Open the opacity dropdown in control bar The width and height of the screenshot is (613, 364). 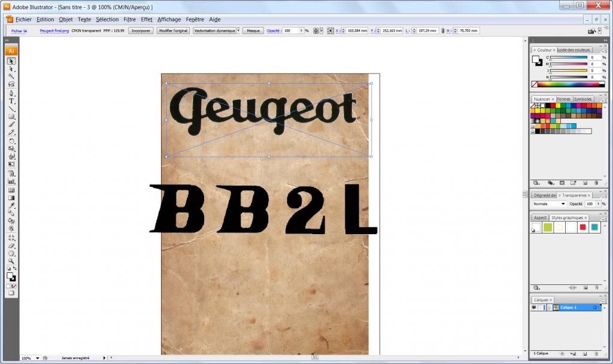click(302, 31)
